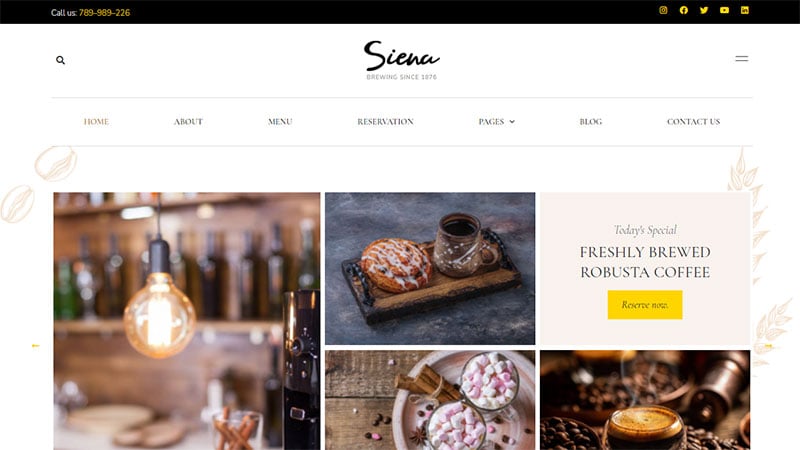Open the Twitter social icon
This screenshot has height=450, width=800.
(x=704, y=10)
